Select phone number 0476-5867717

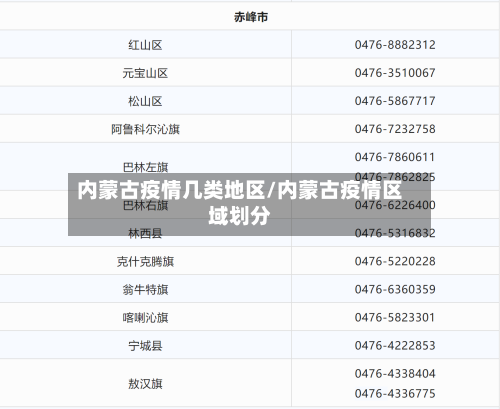click(395, 101)
